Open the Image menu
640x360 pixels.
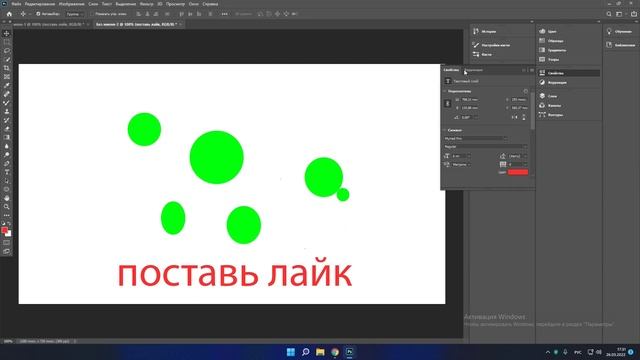pos(71,4)
